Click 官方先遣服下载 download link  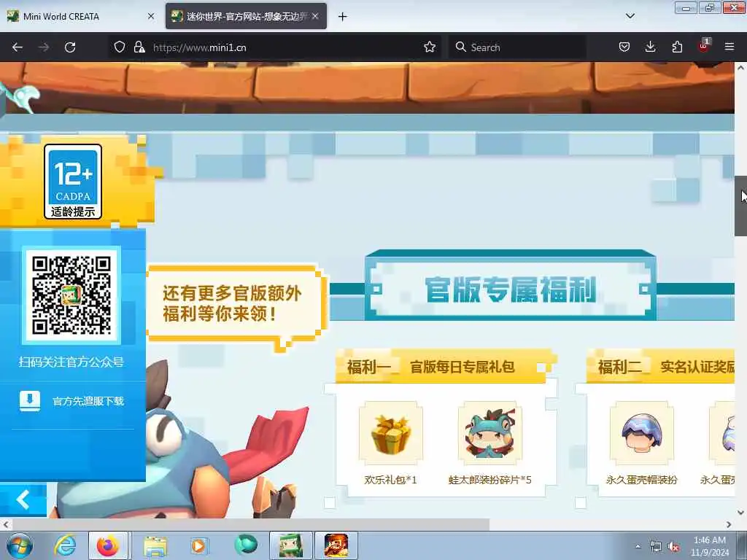coord(88,402)
